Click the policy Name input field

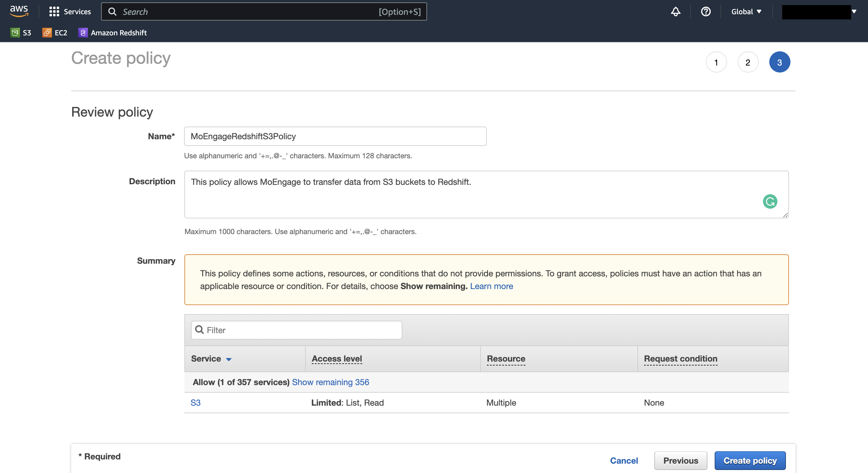tap(335, 136)
